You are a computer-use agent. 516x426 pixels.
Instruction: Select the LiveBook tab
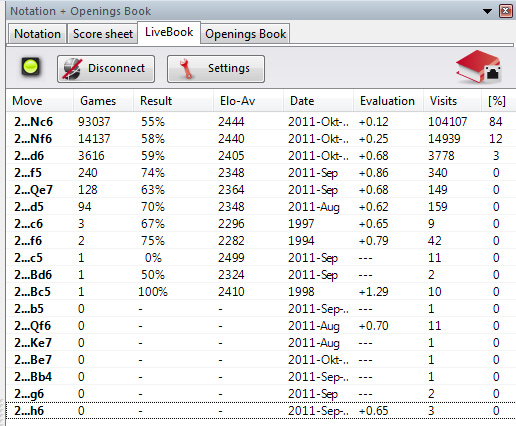coord(169,32)
